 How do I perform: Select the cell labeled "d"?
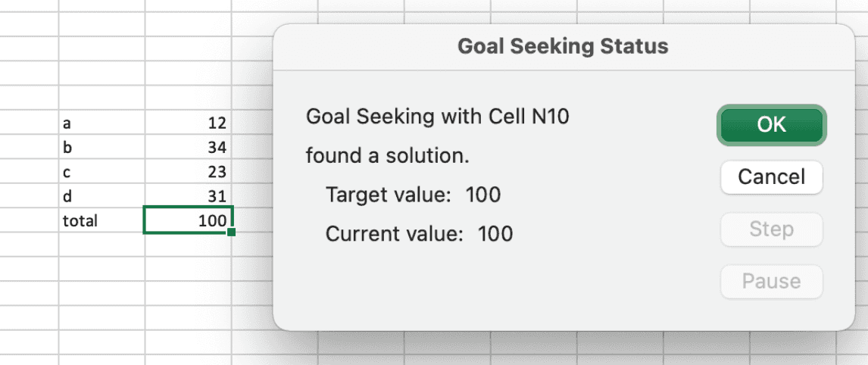point(101,196)
